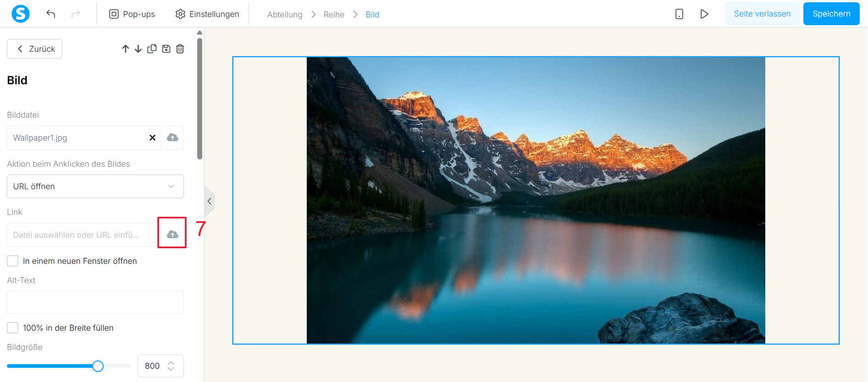Enable 100% in der Breite füllen
The width and height of the screenshot is (868, 382).
[13, 328]
